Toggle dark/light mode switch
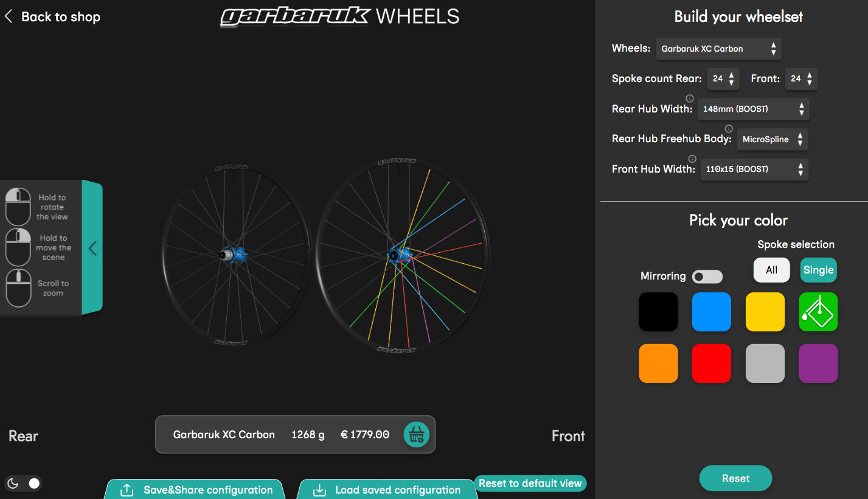 pos(24,483)
